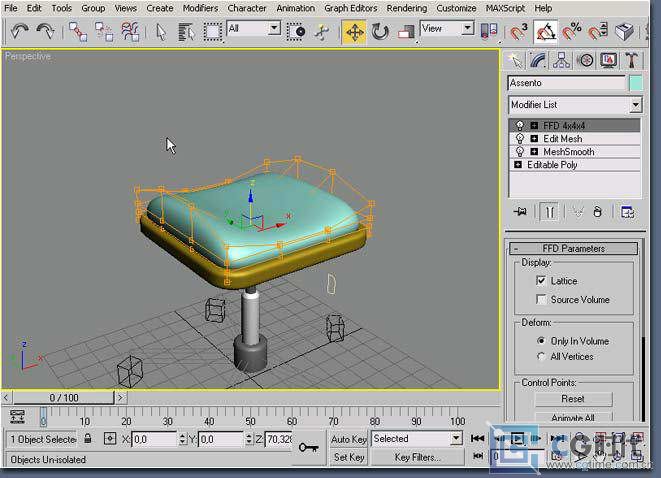Open the Modifier List dropdown
The image size is (661, 478).
(635, 105)
